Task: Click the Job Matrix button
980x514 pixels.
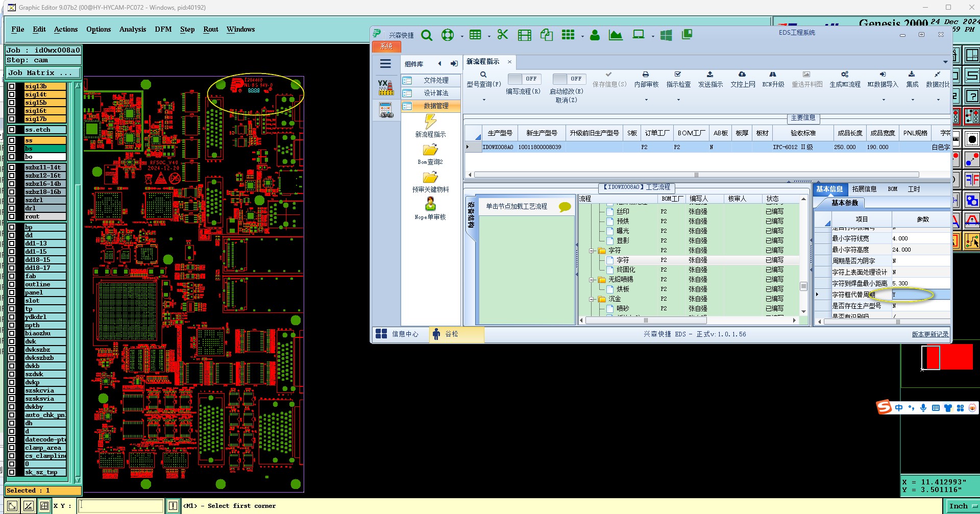Action: [x=43, y=73]
